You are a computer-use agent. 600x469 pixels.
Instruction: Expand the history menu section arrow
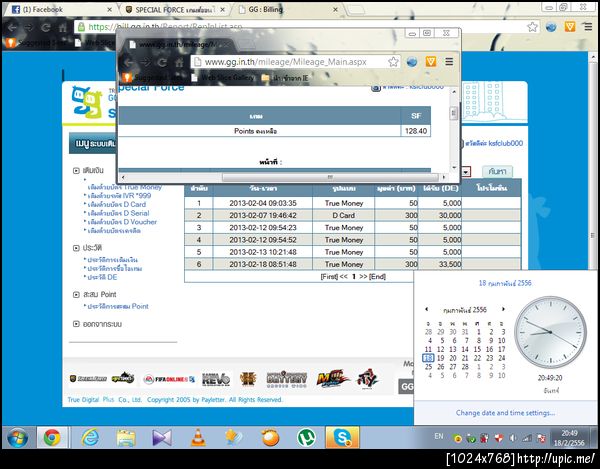[x=76, y=248]
